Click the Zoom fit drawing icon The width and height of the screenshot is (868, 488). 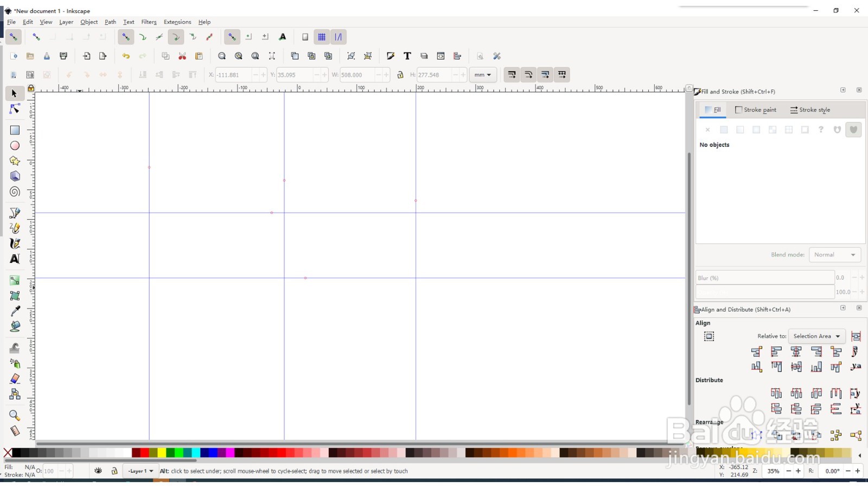click(239, 56)
